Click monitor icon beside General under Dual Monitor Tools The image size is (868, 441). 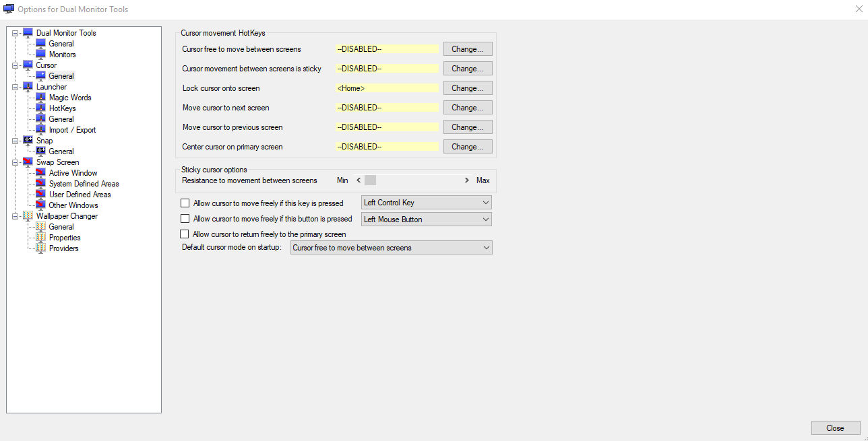click(x=40, y=44)
